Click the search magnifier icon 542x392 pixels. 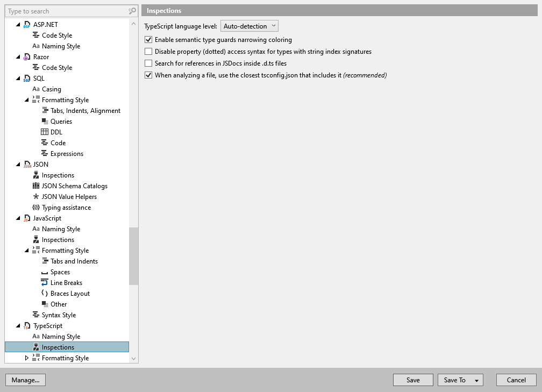pyautogui.click(x=132, y=11)
